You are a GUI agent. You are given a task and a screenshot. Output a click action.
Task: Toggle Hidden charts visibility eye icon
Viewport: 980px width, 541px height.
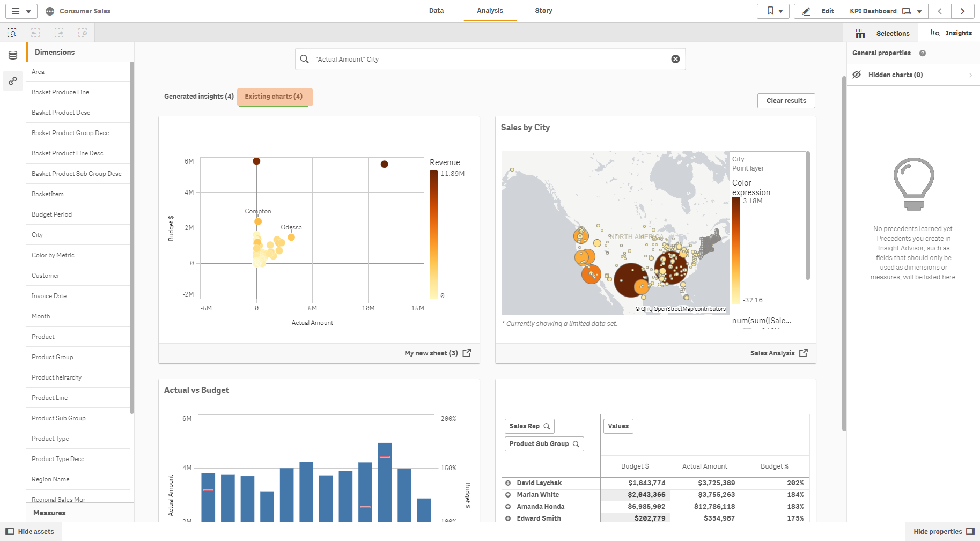click(x=856, y=75)
